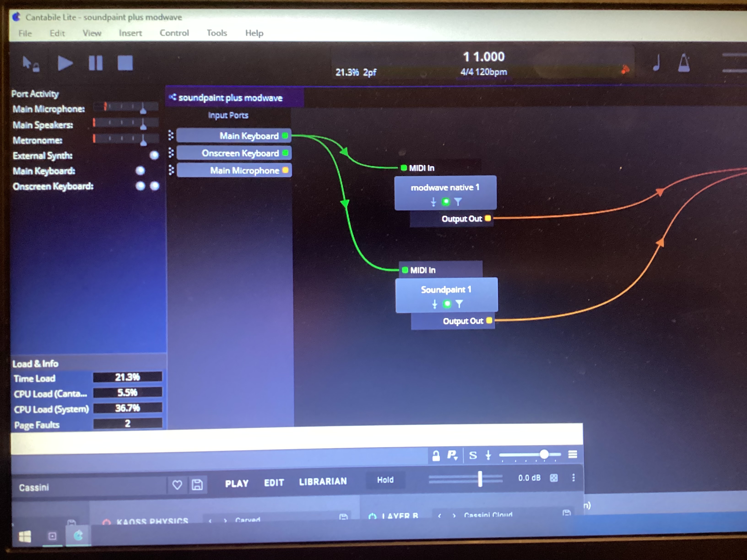
Task: Toggle the S button in the plugin toolbar
Action: click(473, 455)
